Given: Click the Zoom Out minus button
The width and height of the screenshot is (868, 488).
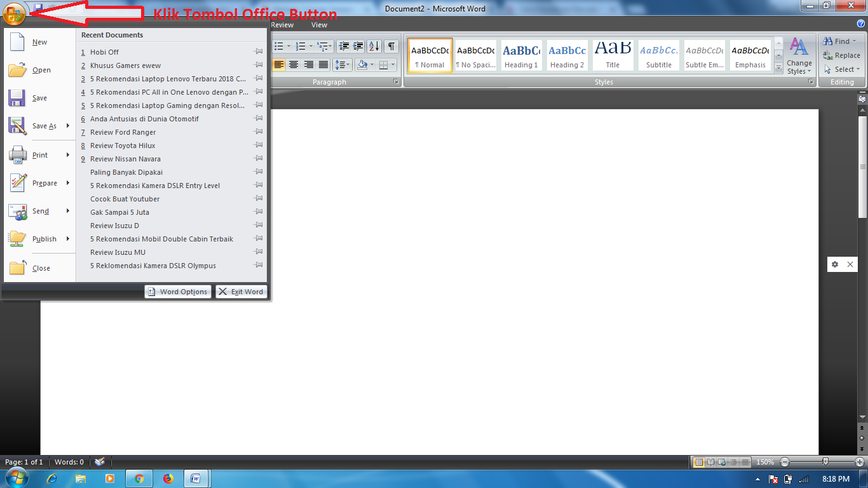Looking at the screenshot, I should [785, 462].
